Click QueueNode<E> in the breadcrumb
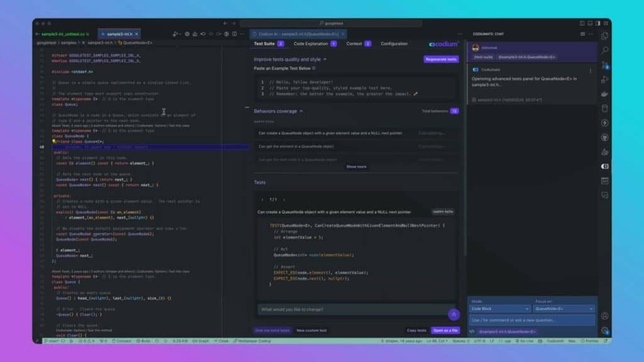 137,43
